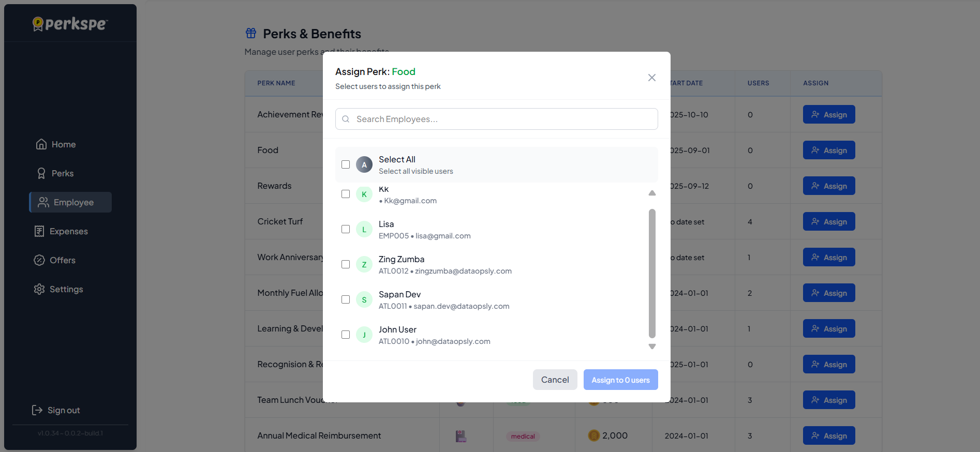Image resolution: width=980 pixels, height=452 pixels.
Task: Click the scroll up arrow in user list
Action: click(x=652, y=193)
